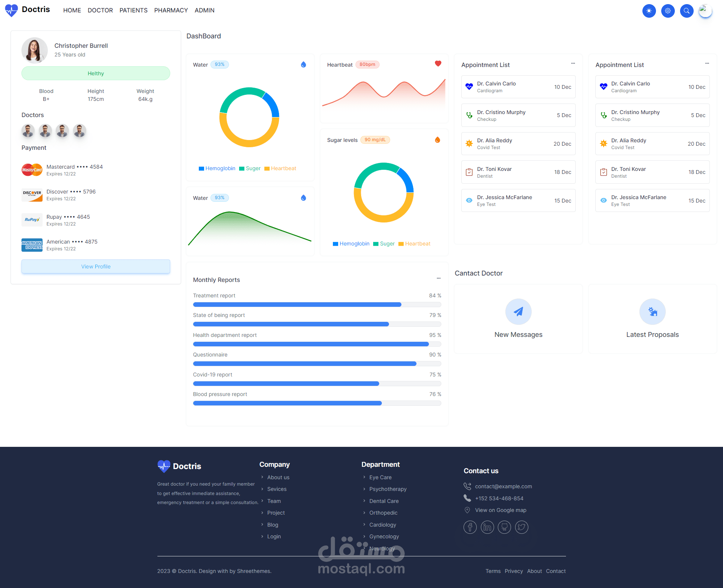
Task: Toggle light/dark mode sun icon
Action: click(649, 11)
